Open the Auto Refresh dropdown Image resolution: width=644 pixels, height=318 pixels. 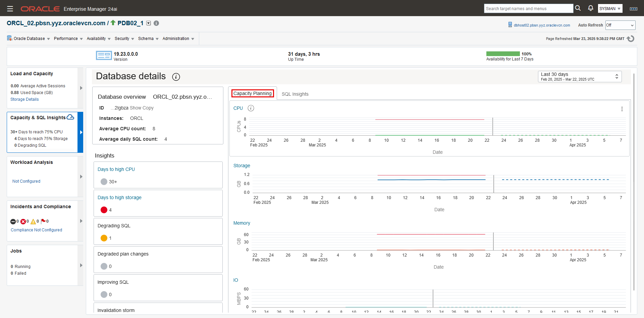tap(620, 25)
